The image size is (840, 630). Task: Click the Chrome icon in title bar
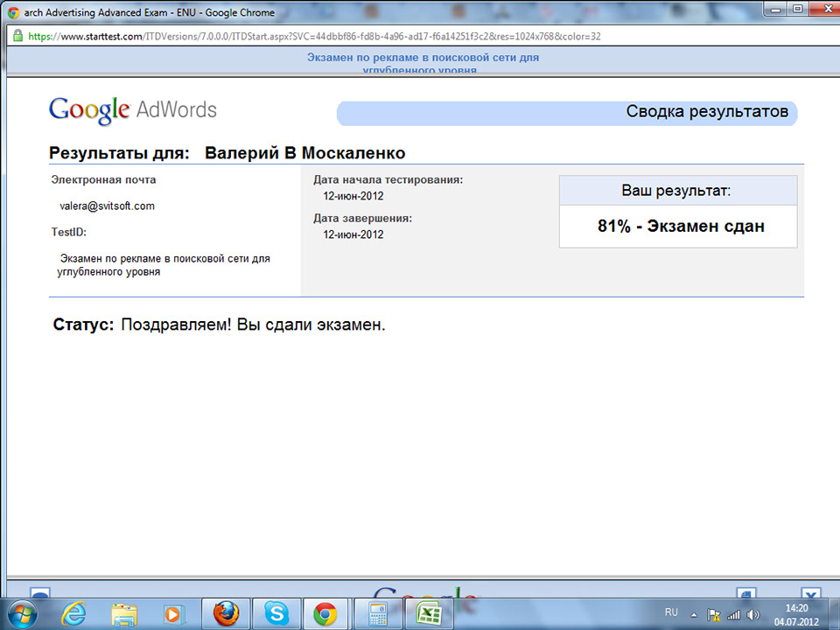[13, 13]
